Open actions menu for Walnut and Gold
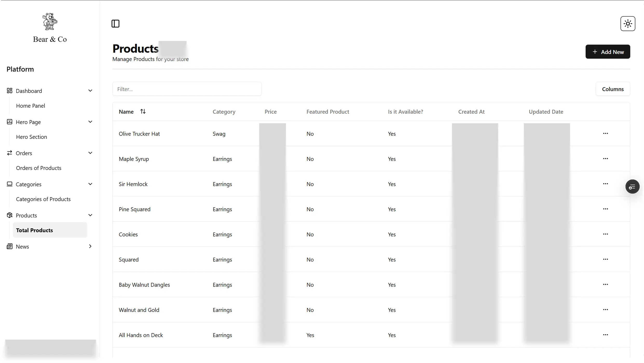The width and height of the screenshot is (644, 363). tap(606, 310)
